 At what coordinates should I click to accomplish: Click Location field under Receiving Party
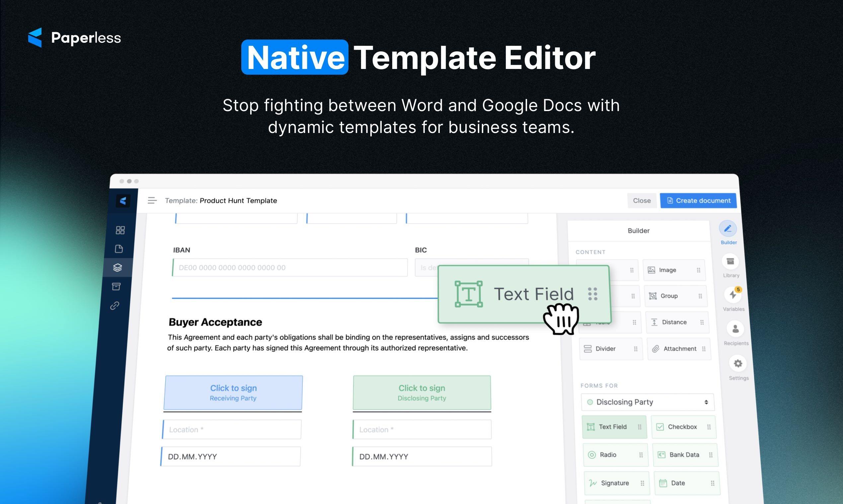[232, 430]
